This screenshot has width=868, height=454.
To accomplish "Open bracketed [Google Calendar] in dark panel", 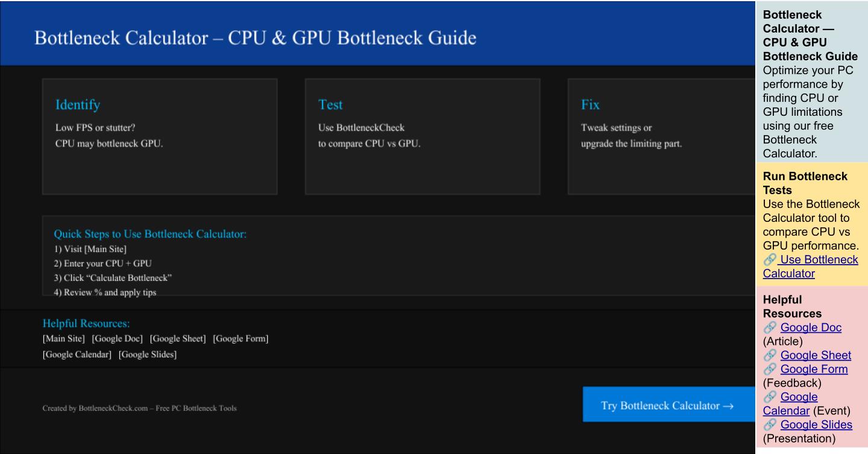I will (x=77, y=355).
